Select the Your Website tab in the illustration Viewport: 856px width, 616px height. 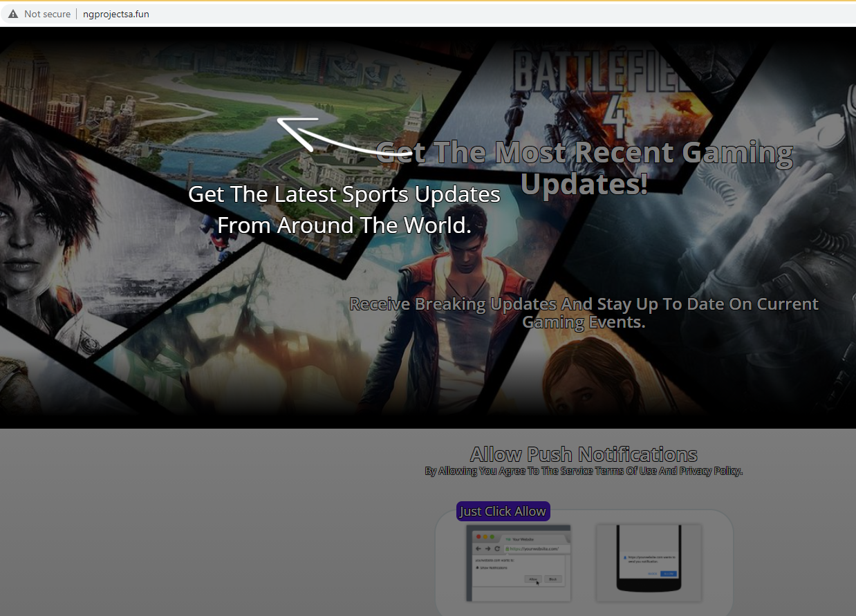[x=521, y=539]
